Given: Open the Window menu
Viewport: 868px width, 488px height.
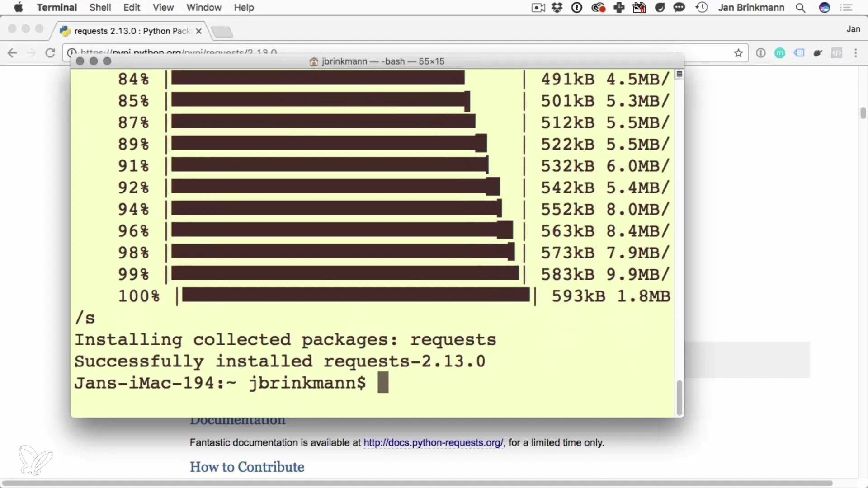Looking at the screenshot, I should [x=204, y=7].
